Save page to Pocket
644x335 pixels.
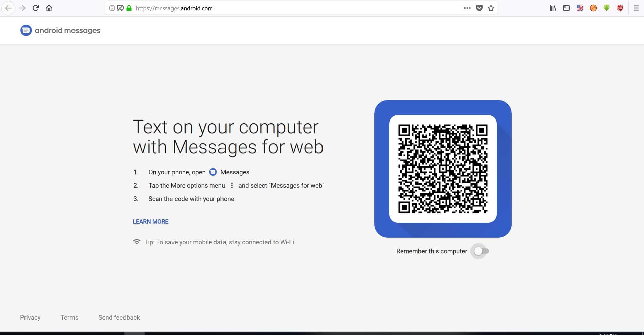click(x=479, y=8)
